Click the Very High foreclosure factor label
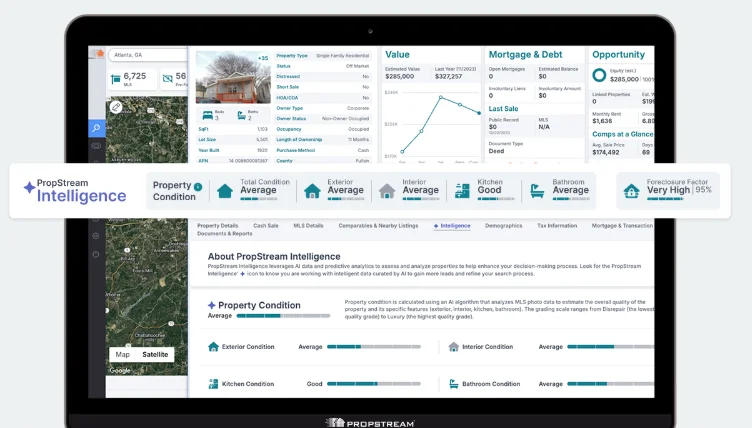 pyautogui.click(x=668, y=190)
